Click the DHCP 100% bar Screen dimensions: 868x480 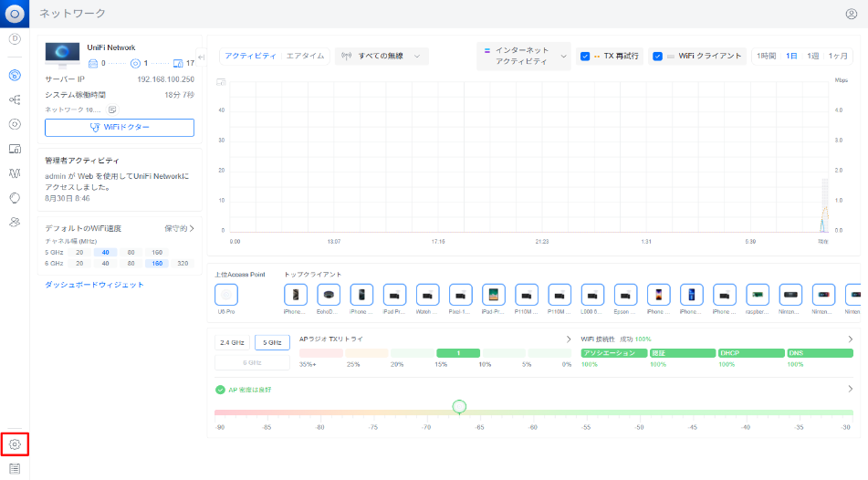pyautogui.click(x=751, y=352)
